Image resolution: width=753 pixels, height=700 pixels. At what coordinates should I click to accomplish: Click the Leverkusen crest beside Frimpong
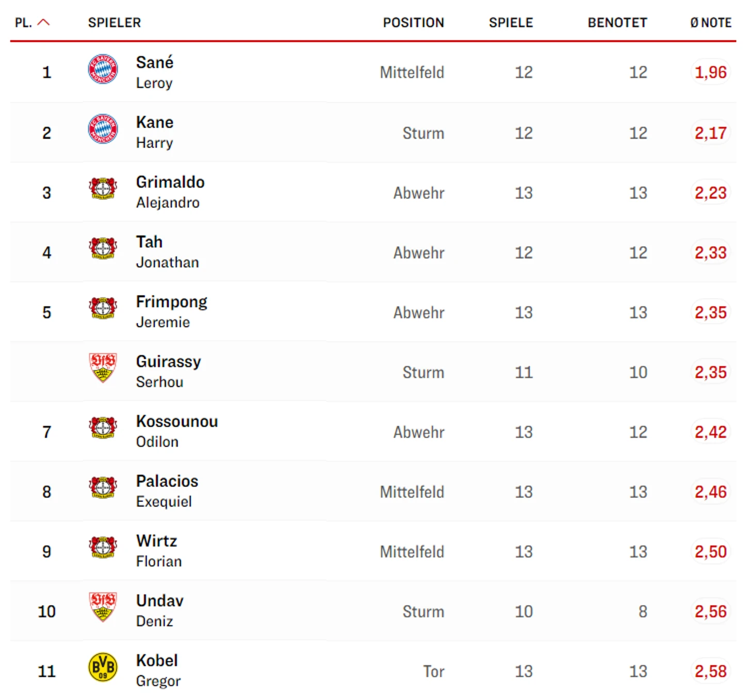(103, 308)
